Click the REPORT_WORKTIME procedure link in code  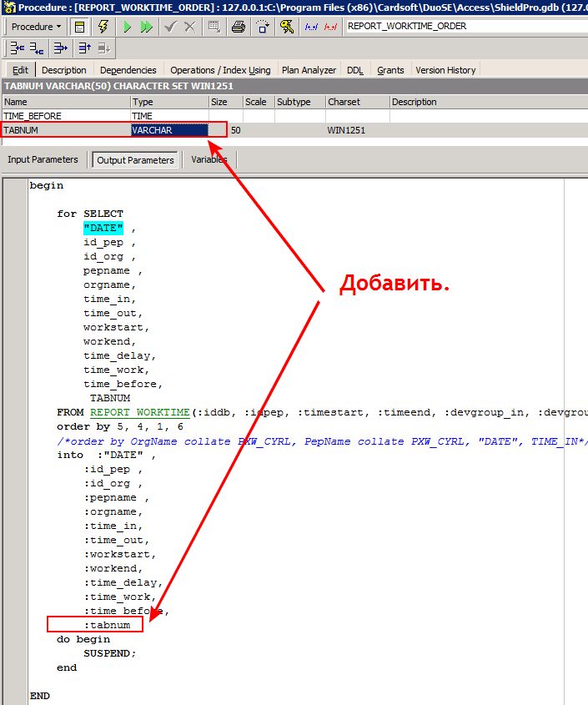140,412
